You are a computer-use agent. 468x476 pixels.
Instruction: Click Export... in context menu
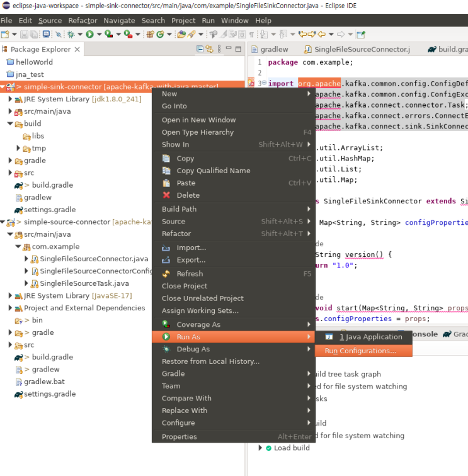[233, 260]
